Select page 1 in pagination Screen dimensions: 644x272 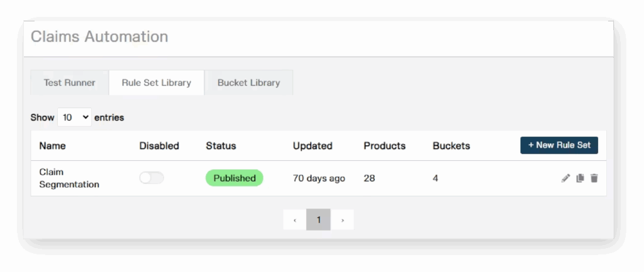pyautogui.click(x=318, y=220)
